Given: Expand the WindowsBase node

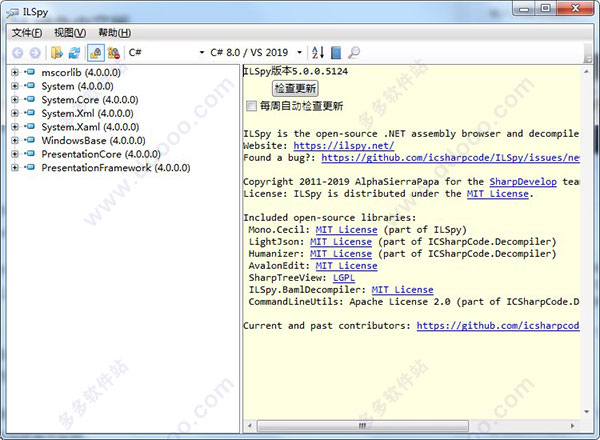Looking at the screenshot, I should pos(15,140).
